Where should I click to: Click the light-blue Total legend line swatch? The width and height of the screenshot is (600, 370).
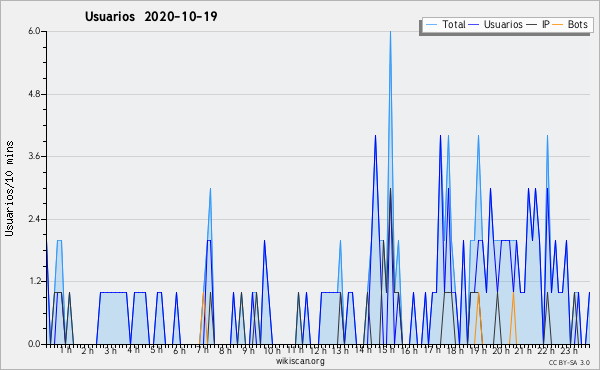432,24
